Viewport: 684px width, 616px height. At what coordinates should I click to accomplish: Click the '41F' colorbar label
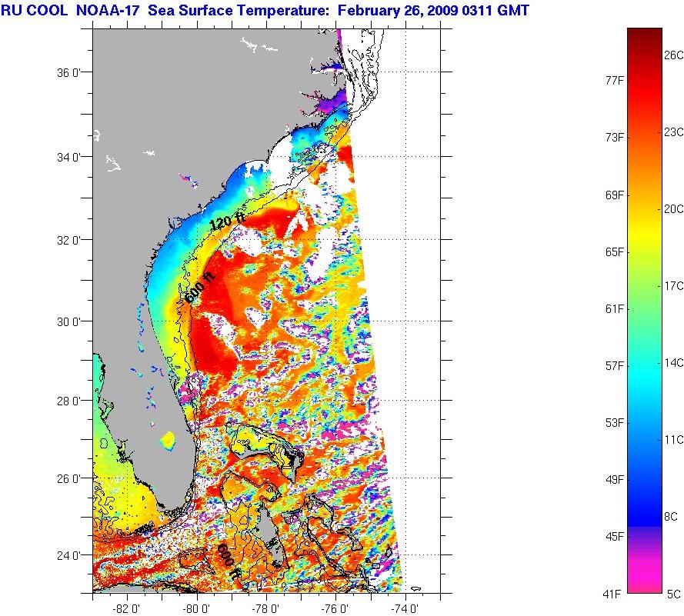pyautogui.click(x=612, y=594)
